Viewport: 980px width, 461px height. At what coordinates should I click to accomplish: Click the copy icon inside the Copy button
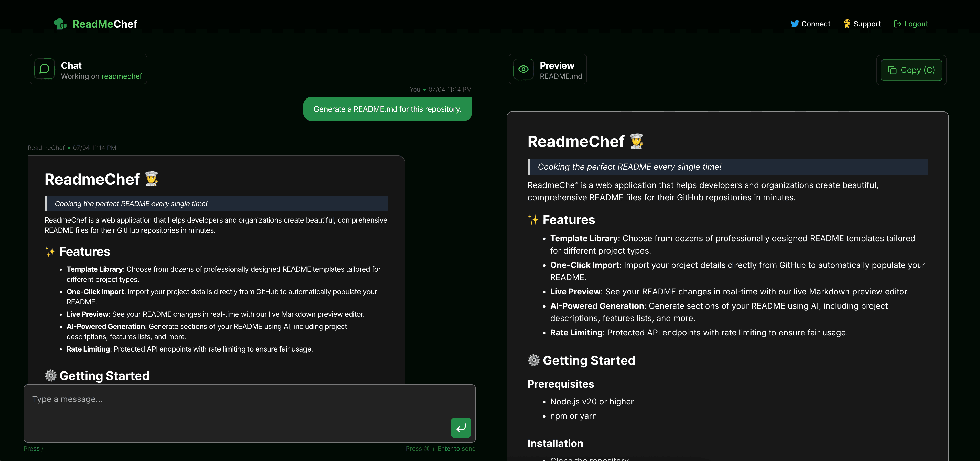(x=892, y=70)
